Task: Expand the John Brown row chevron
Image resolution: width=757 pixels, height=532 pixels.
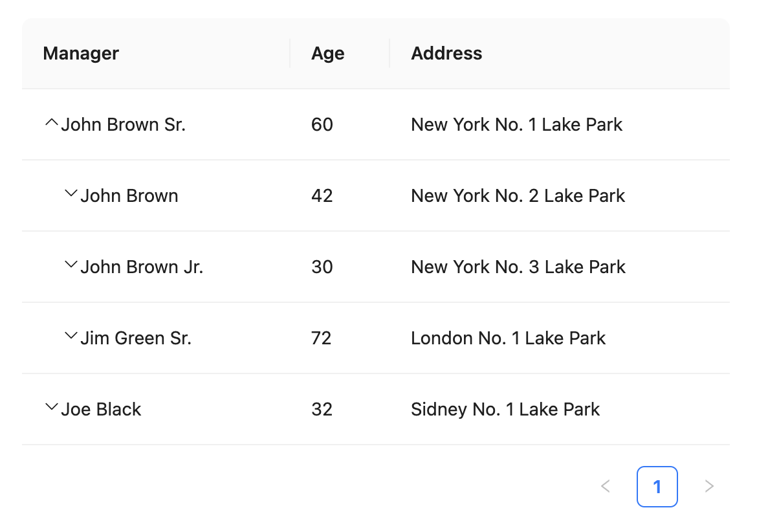Action: 71,194
